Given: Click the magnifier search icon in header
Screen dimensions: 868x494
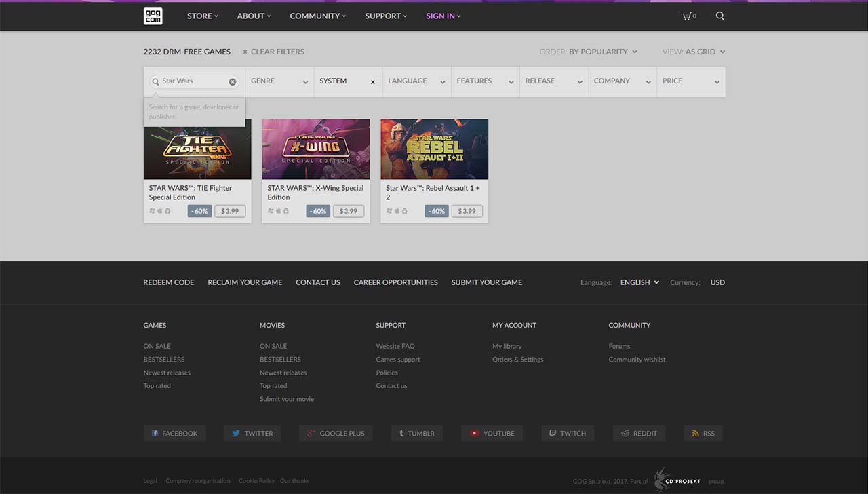Looking at the screenshot, I should click(719, 16).
